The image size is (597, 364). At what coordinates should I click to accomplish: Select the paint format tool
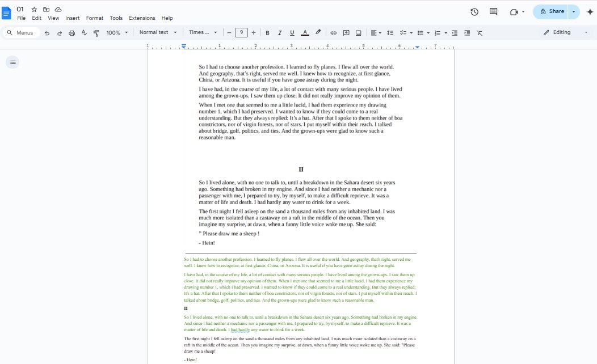point(96,32)
